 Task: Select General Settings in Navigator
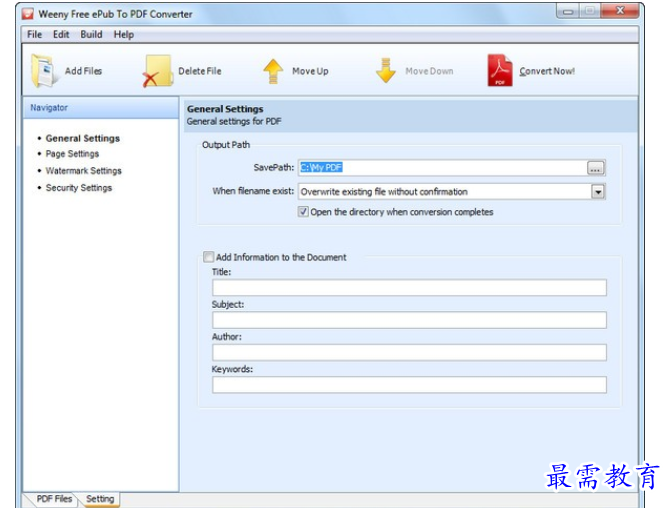coord(83,138)
